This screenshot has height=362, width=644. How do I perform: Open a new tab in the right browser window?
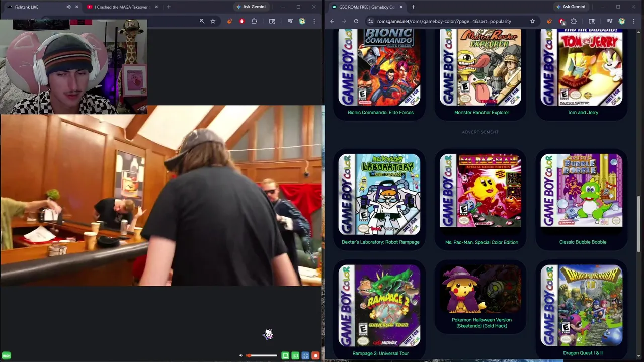413,7
